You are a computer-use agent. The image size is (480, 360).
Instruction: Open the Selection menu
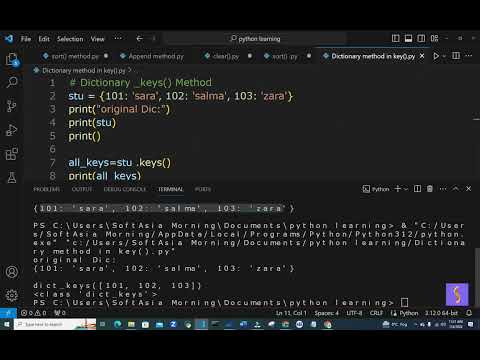pyautogui.click(x=70, y=39)
